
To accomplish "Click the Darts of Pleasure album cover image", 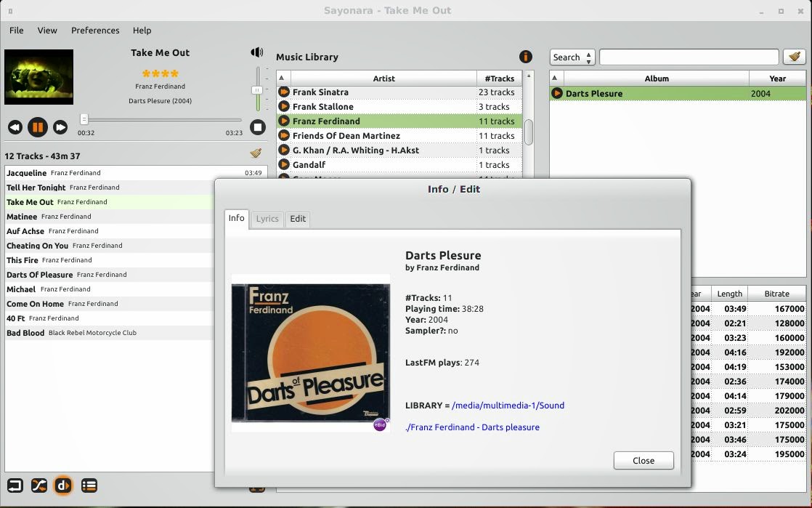I will point(311,353).
